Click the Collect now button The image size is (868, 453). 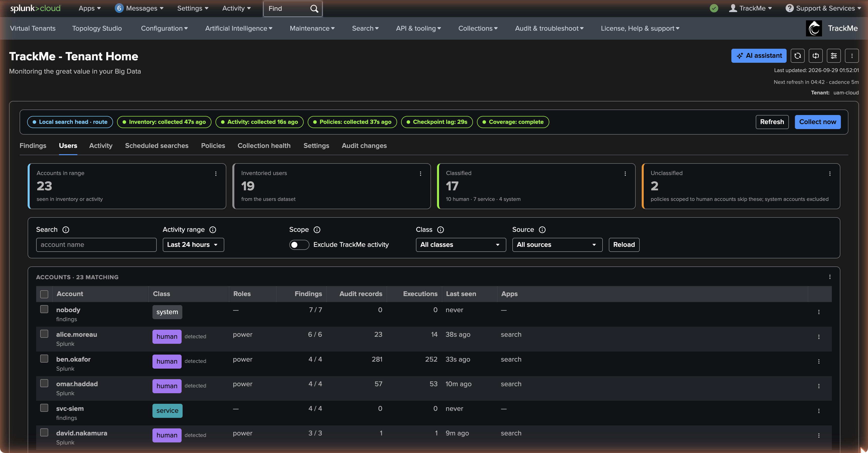click(x=818, y=122)
